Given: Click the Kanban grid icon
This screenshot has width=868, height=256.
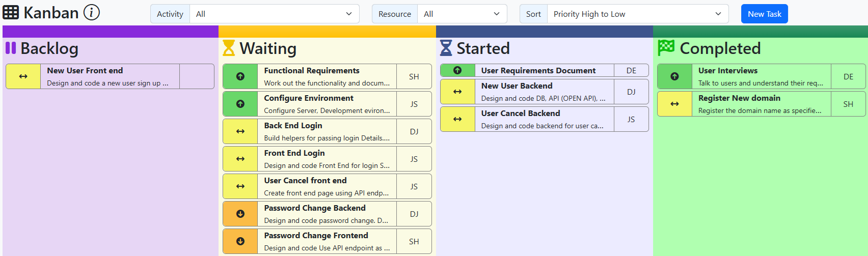Looking at the screenshot, I should 11,12.
